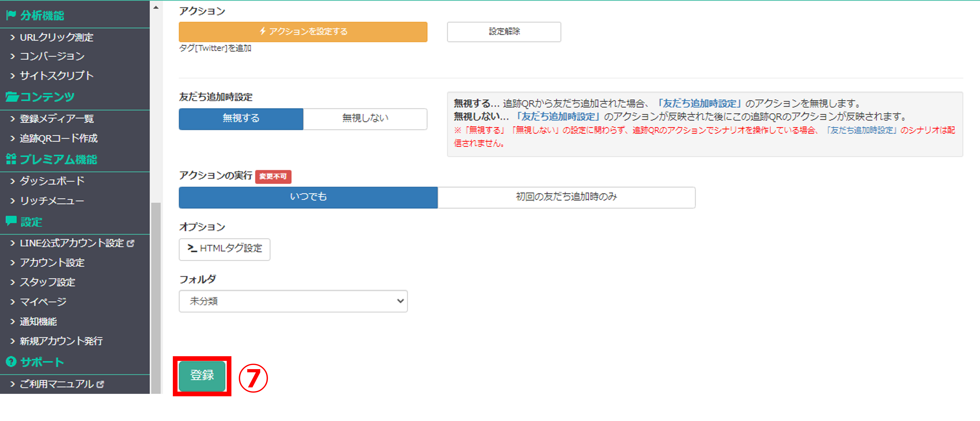This screenshot has width=980, height=421.
Task: Click chevron beside ダッシュボード
Action: [12, 181]
